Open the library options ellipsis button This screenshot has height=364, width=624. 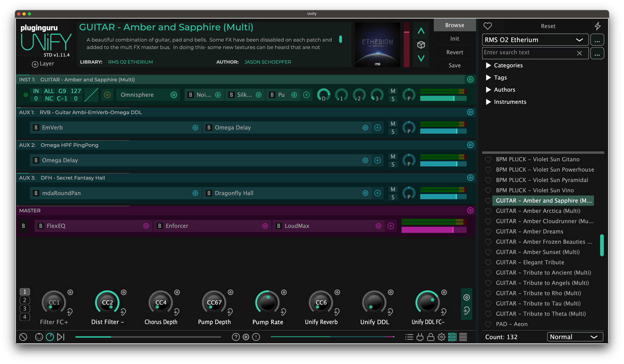pyautogui.click(x=597, y=40)
